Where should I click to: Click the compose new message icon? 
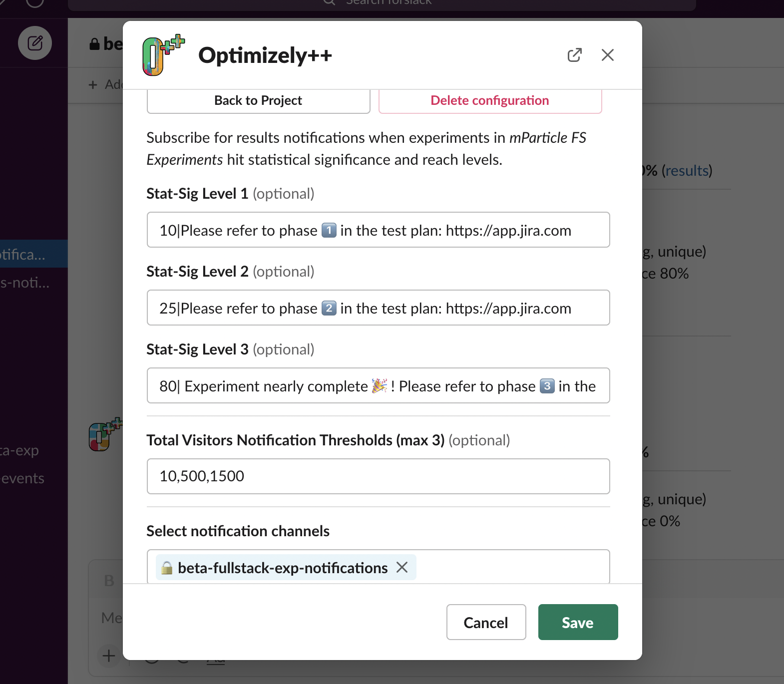click(x=35, y=43)
